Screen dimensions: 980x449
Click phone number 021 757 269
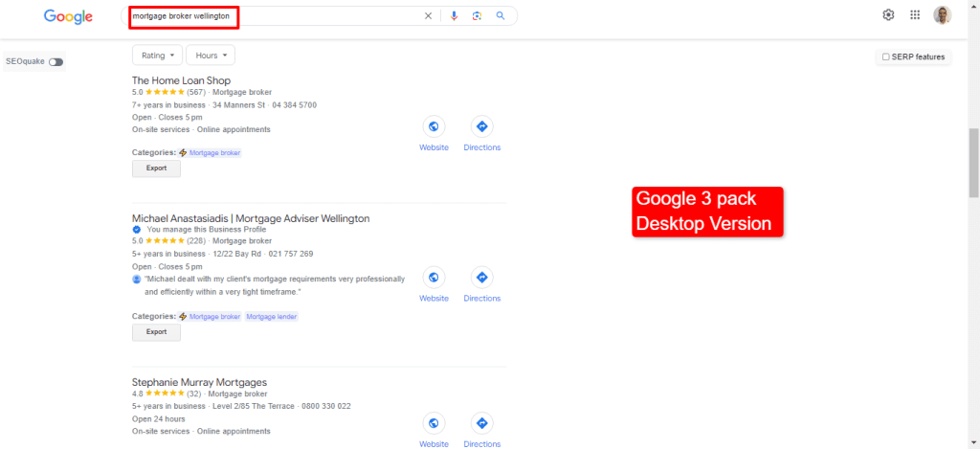(x=291, y=254)
